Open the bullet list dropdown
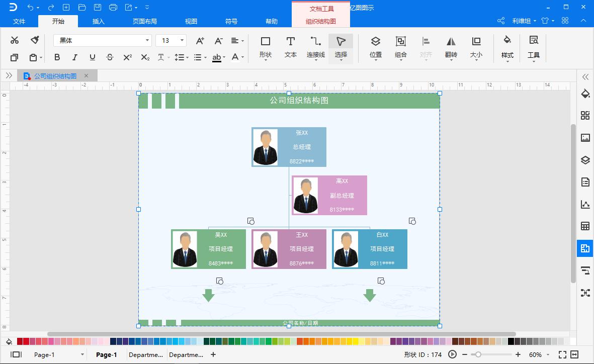The height and width of the screenshot is (364, 594). [200, 57]
